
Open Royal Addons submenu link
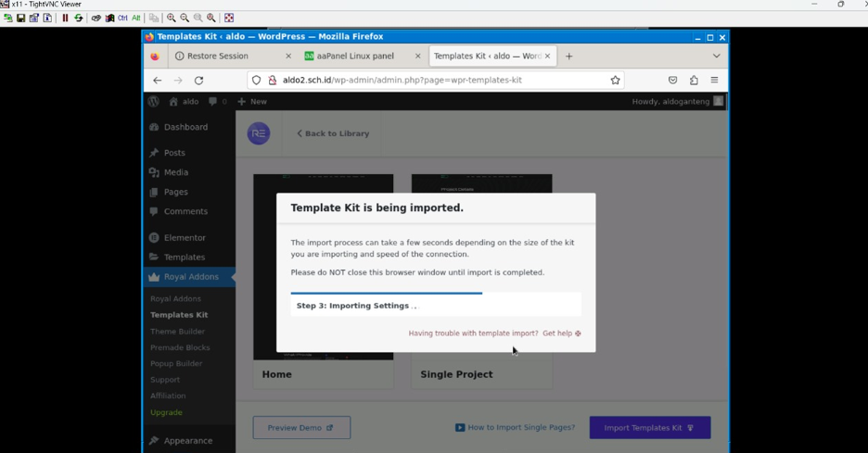coord(175,298)
